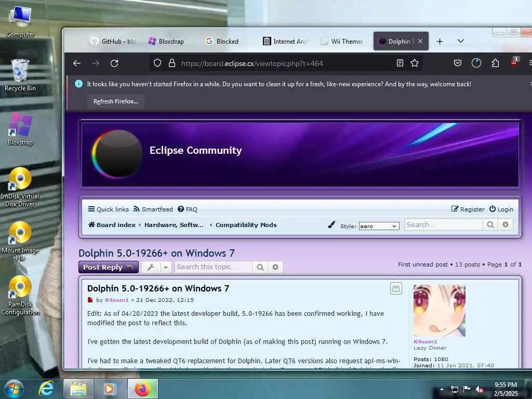
Task: Open the Recycle Bin desktop icon
Action: 20,75
